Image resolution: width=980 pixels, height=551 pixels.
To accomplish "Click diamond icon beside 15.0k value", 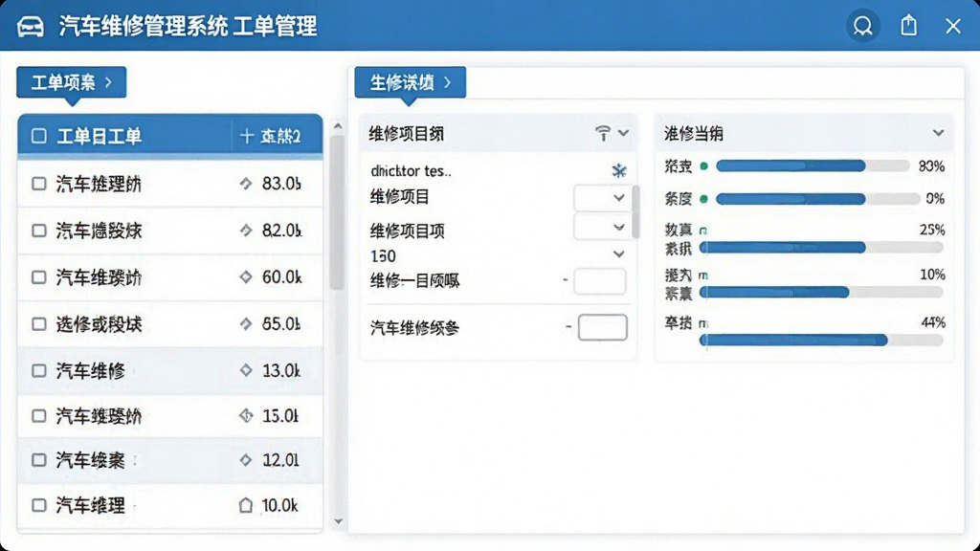I will point(246,415).
